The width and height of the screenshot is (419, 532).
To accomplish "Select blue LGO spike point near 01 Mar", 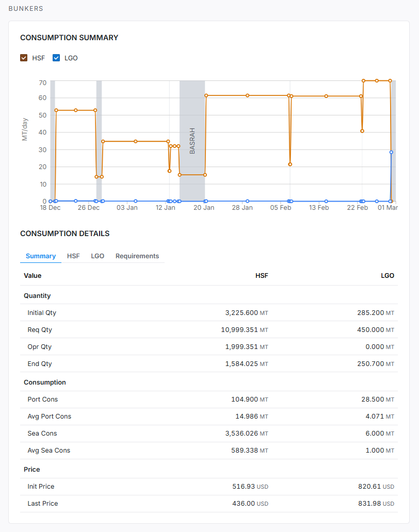I will click(x=391, y=152).
